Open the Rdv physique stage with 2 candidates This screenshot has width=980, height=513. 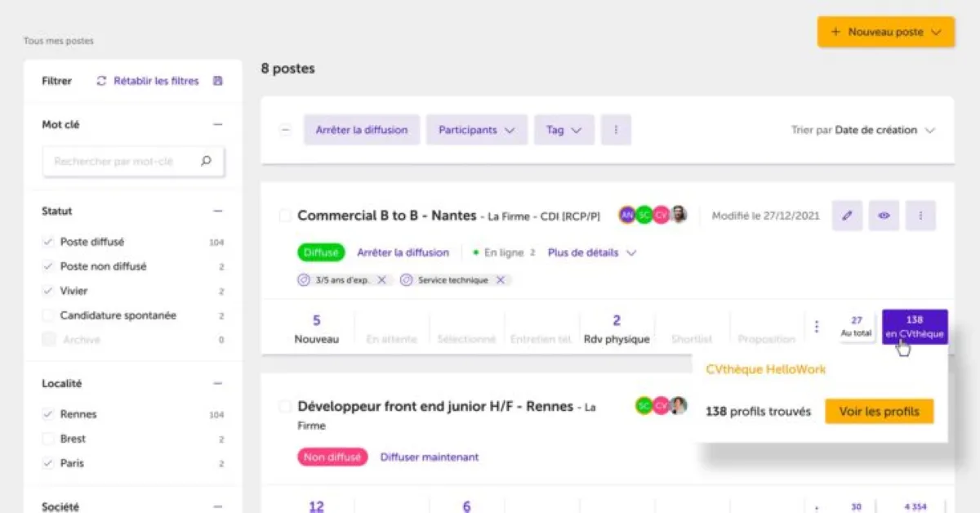tap(617, 328)
